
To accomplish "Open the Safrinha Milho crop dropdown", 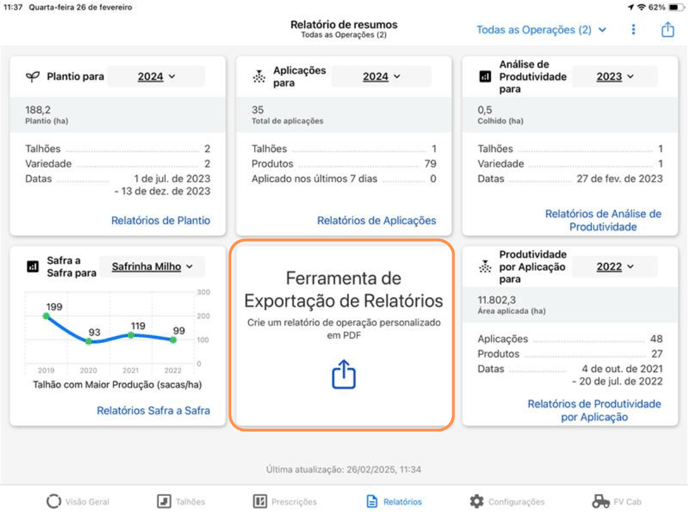I will [x=152, y=266].
